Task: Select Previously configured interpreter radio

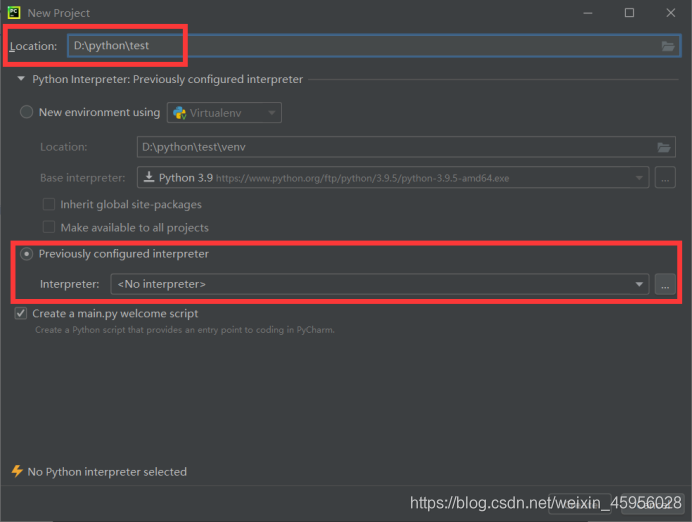Action: (x=26, y=254)
